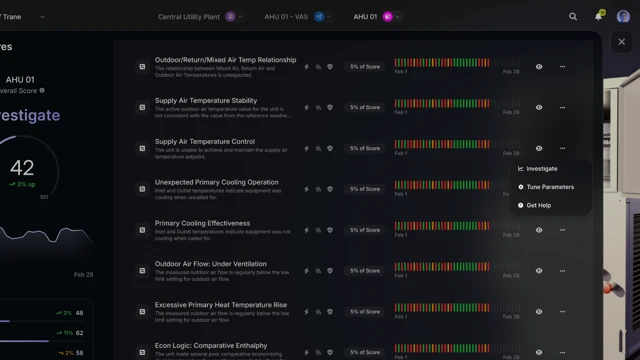Click the blue AHU 01 - VAS icon
This screenshot has height=360, width=640.
pos(319,17)
